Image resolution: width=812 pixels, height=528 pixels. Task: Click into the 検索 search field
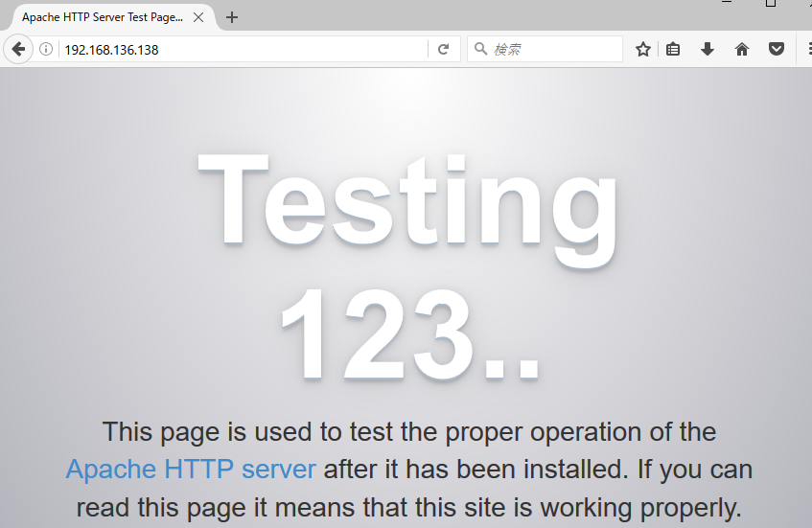coord(551,50)
